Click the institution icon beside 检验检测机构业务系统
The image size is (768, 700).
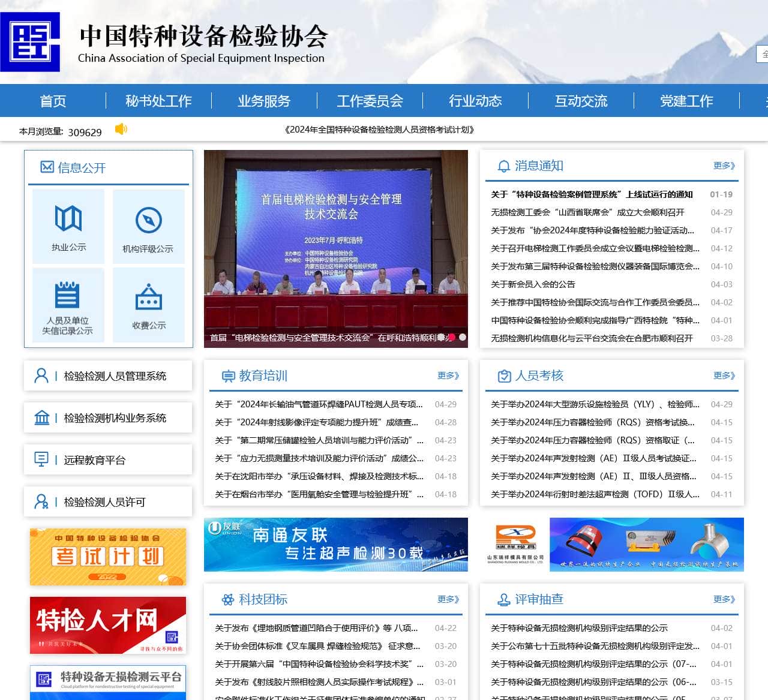coord(41,417)
